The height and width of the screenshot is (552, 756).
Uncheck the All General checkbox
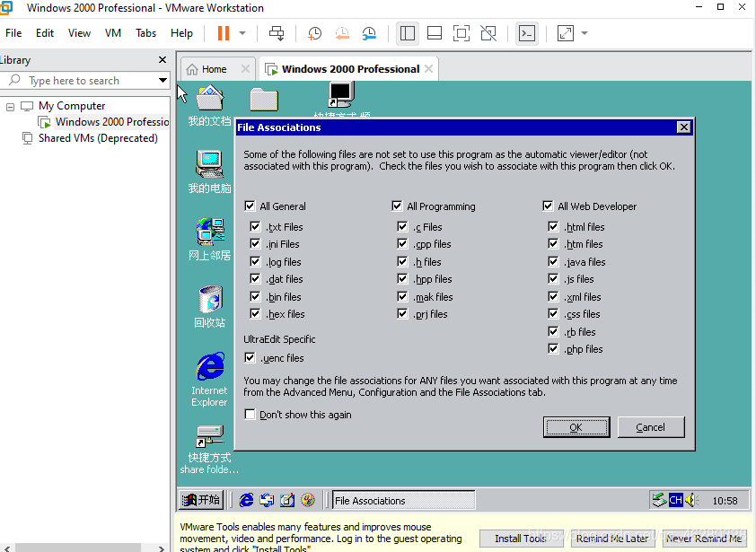250,206
